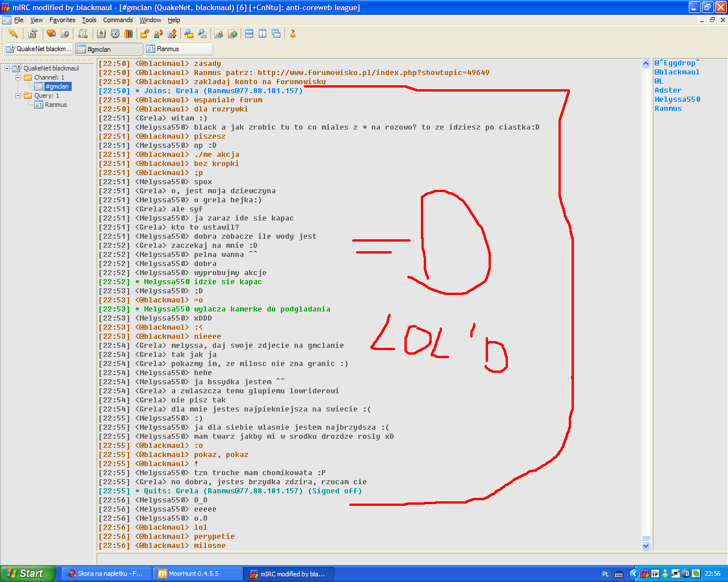The width and height of the screenshot is (728, 582).
Task: Switch to the Ranmus query tab
Action: coord(179,49)
